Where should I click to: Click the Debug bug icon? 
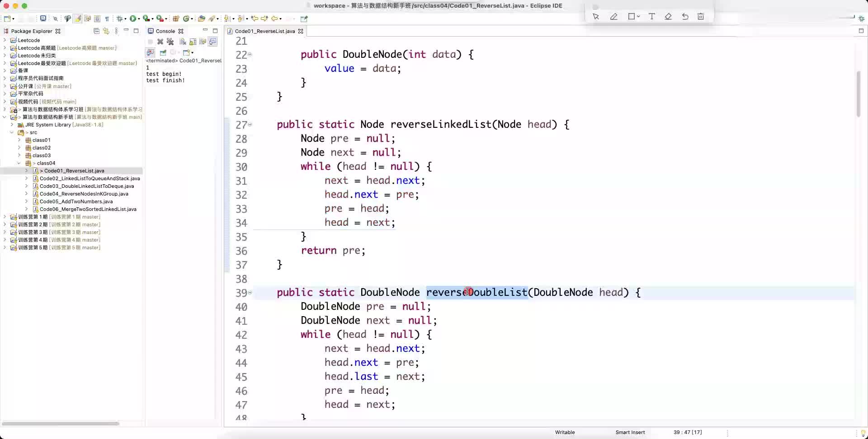(119, 19)
